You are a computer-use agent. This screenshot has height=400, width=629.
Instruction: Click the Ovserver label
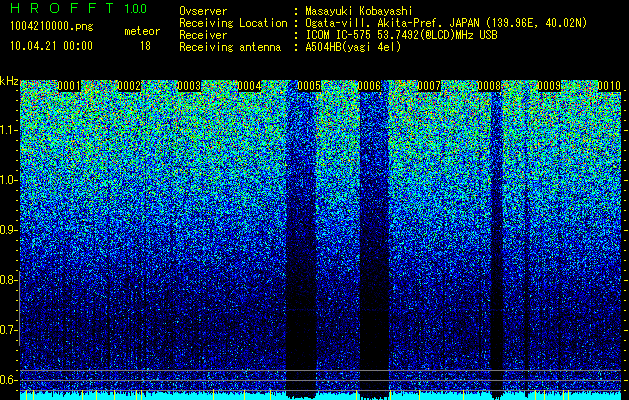(x=203, y=11)
